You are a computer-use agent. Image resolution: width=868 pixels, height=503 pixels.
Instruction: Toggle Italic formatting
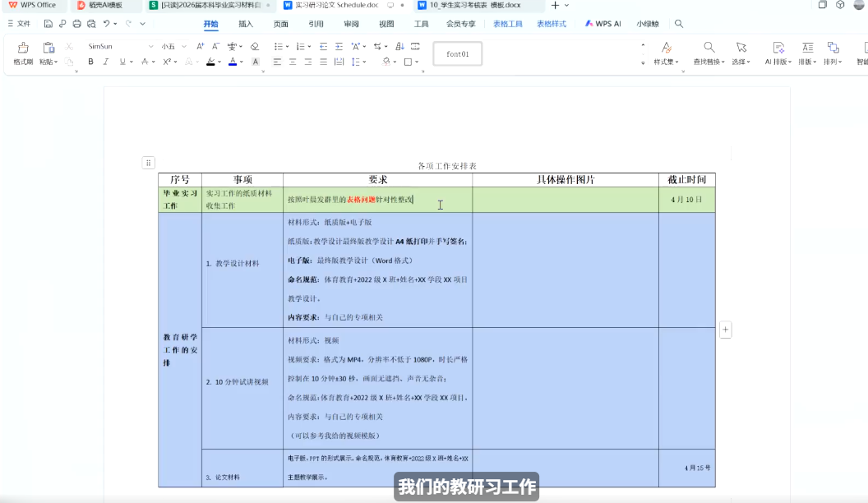click(x=106, y=62)
